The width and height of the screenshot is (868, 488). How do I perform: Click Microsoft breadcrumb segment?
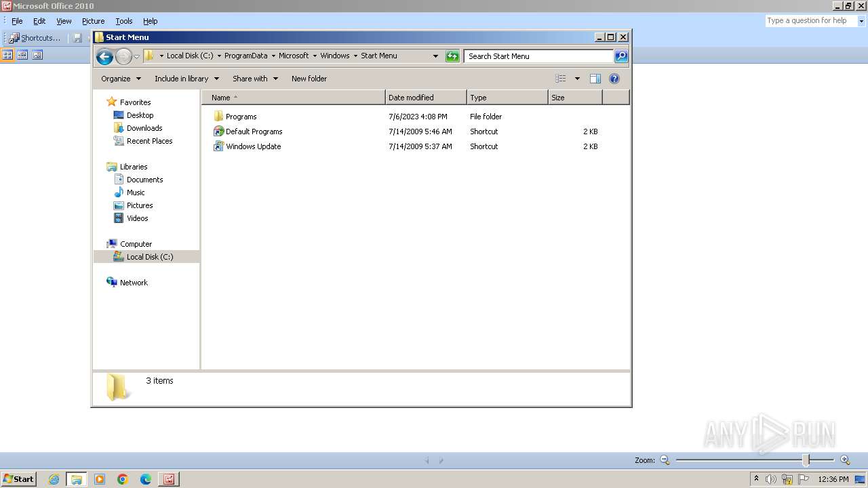coord(294,56)
